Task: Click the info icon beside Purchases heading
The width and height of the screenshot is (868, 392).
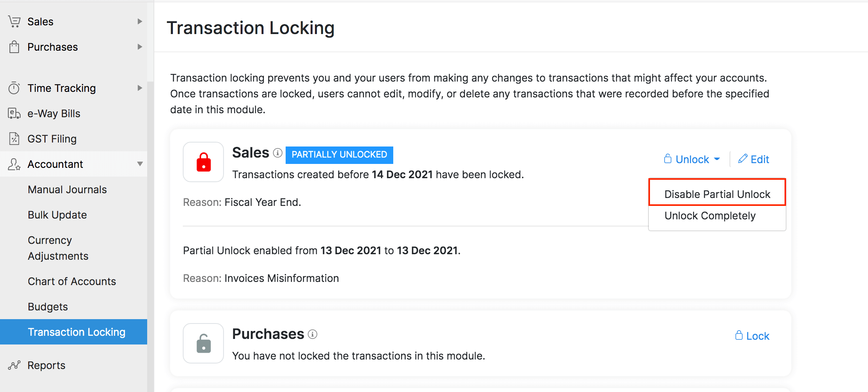Action: [x=313, y=334]
